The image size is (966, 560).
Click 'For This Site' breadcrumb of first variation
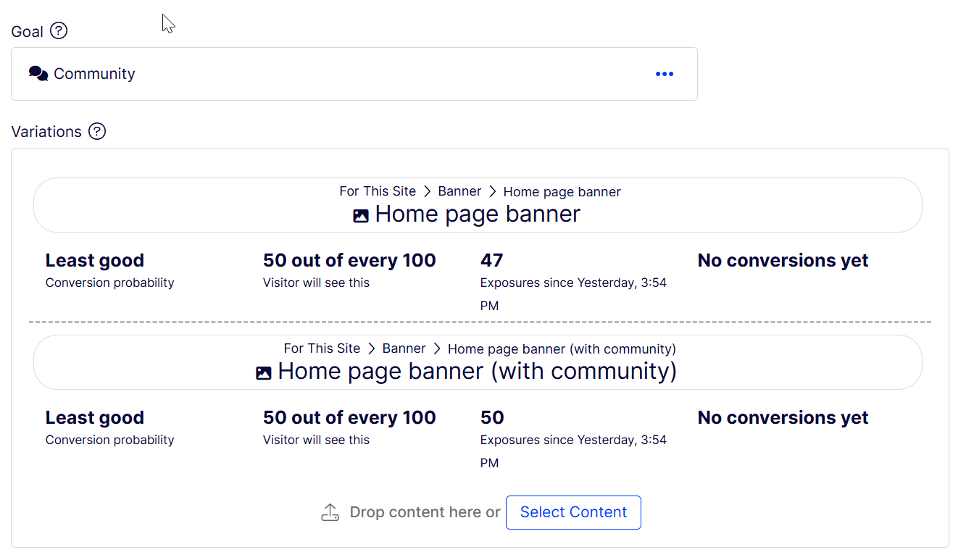(x=378, y=191)
